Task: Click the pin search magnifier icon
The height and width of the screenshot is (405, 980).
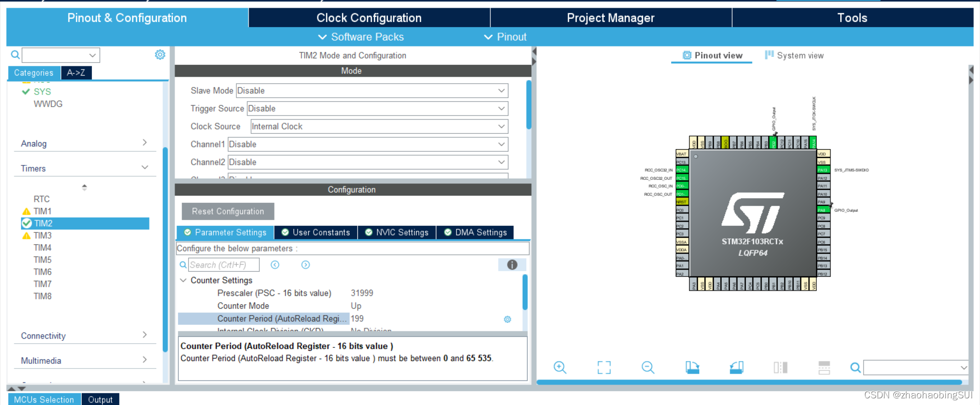Action: [855, 367]
